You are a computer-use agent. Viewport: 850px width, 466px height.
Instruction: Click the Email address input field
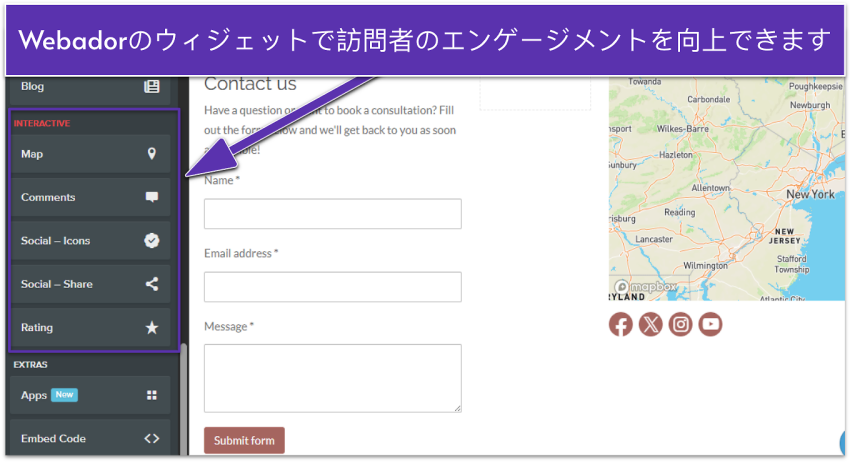(x=333, y=287)
